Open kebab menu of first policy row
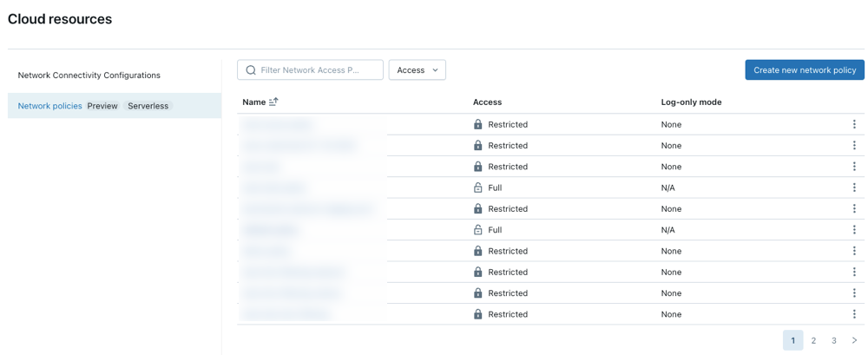The width and height of the screenshot is (868, 355). 854,124
